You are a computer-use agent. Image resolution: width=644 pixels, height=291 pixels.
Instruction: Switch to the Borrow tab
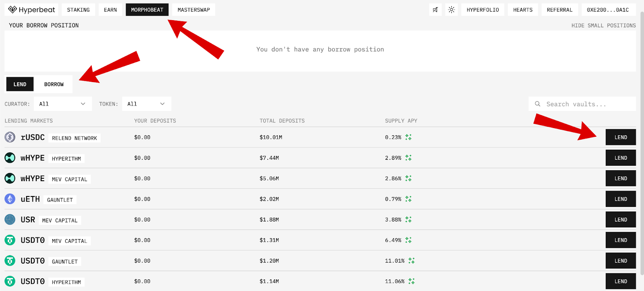tap(54, 84)
